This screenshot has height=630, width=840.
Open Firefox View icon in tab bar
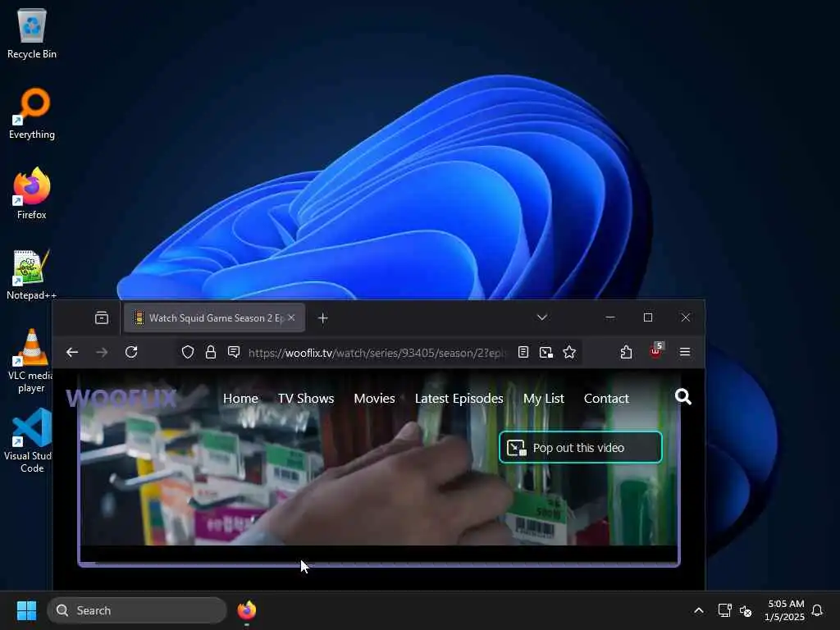tap(102, 317)
